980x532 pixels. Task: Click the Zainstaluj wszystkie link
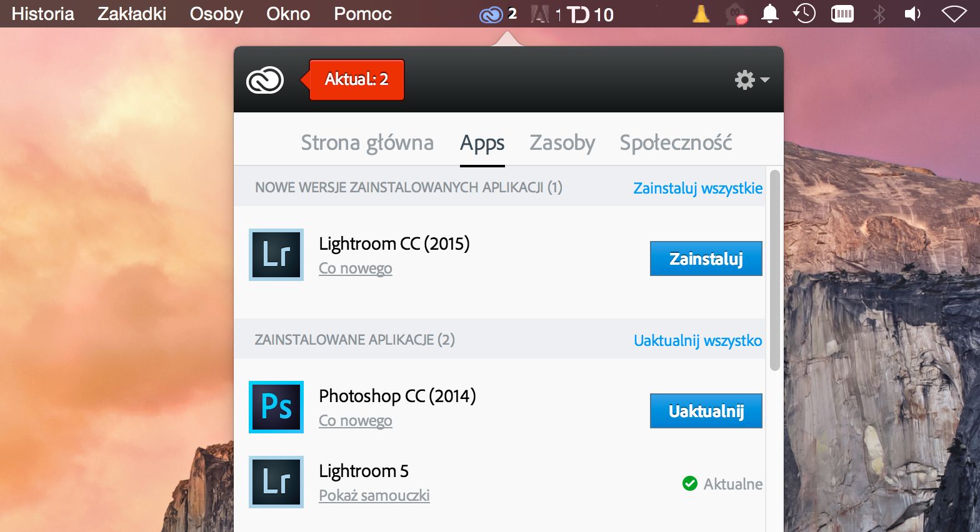pyautogui.click(x=698, y=188)
